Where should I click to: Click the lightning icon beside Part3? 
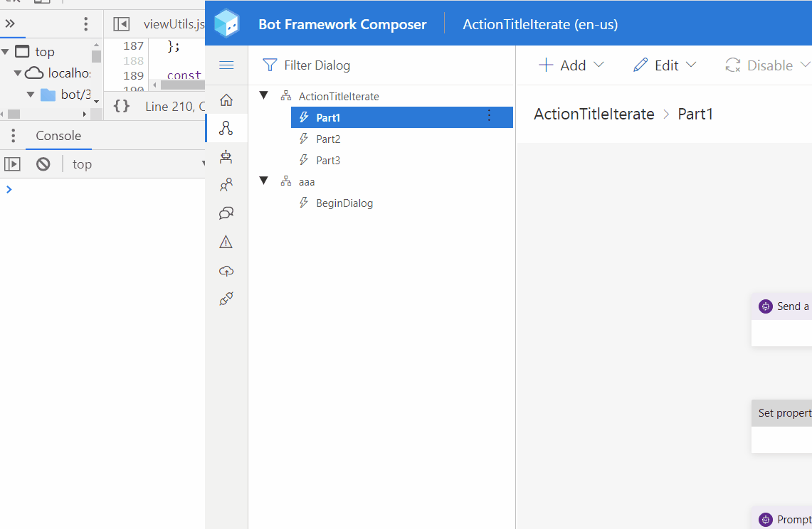point(304,160)
